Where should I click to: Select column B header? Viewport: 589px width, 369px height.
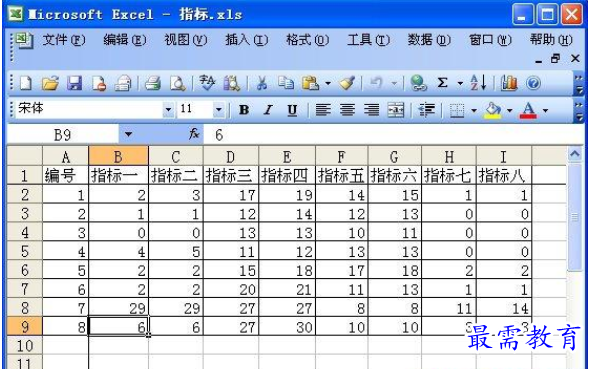tap(118, 156)
